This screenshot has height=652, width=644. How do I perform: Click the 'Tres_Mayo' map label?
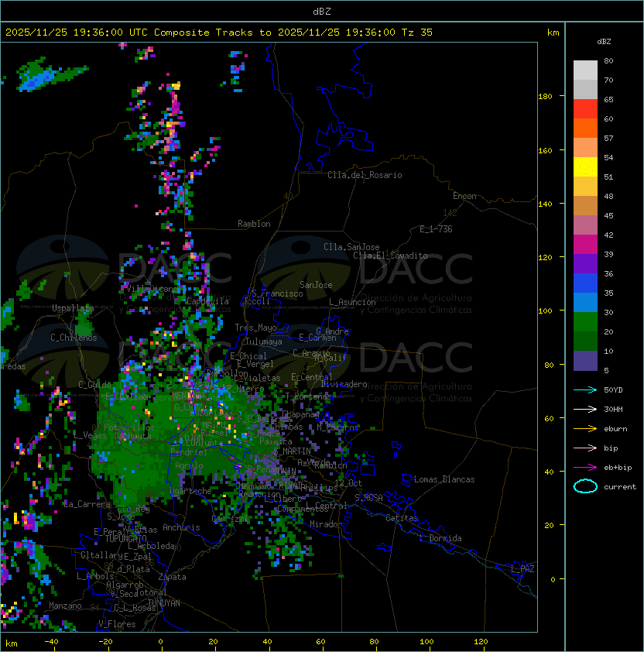coord(255,328)
